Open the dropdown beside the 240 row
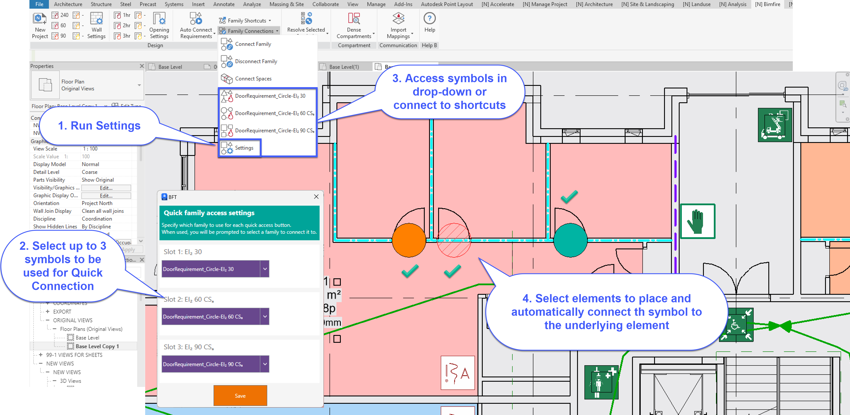The height and width of the screenshot is (415, 850). point(82,16)
